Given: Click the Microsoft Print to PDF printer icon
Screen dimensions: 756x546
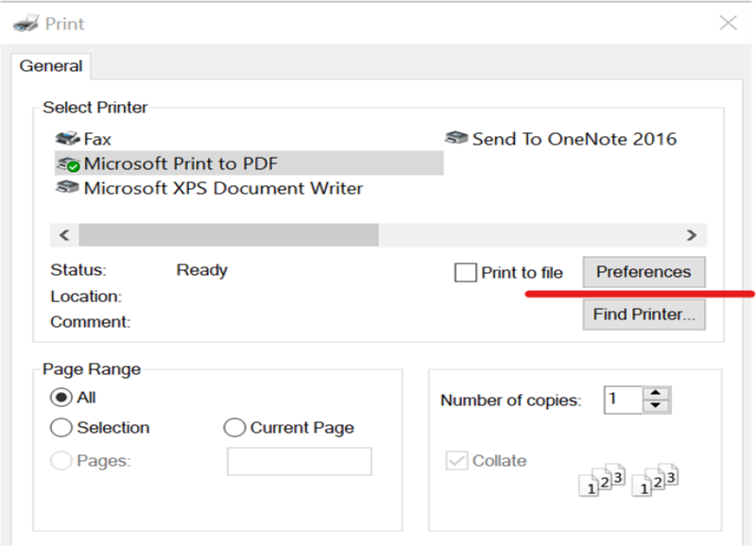Looking at the screenshot, I should tap(68, 164).
